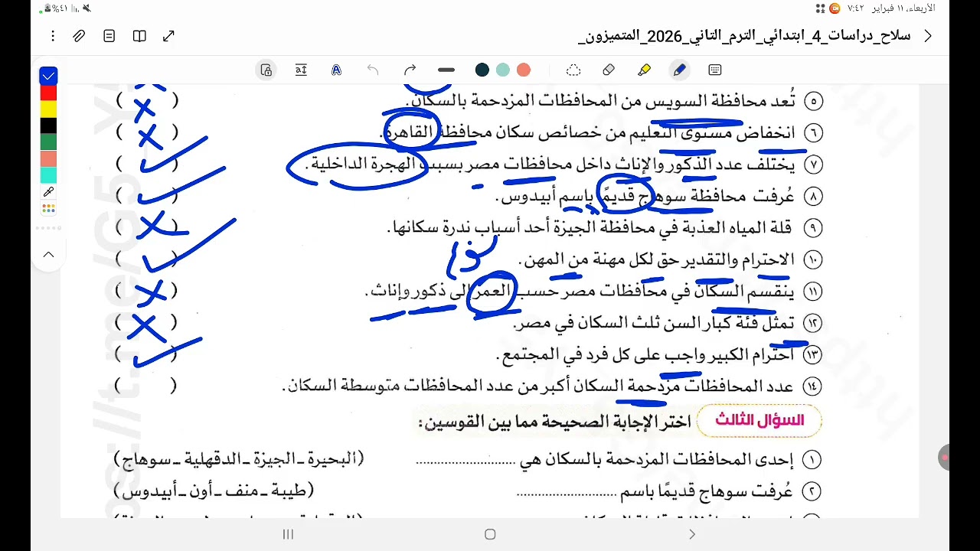Tap the palette page indicator dots
The width and height of the screenshot is (980, 551).
[x=48, y=228]
